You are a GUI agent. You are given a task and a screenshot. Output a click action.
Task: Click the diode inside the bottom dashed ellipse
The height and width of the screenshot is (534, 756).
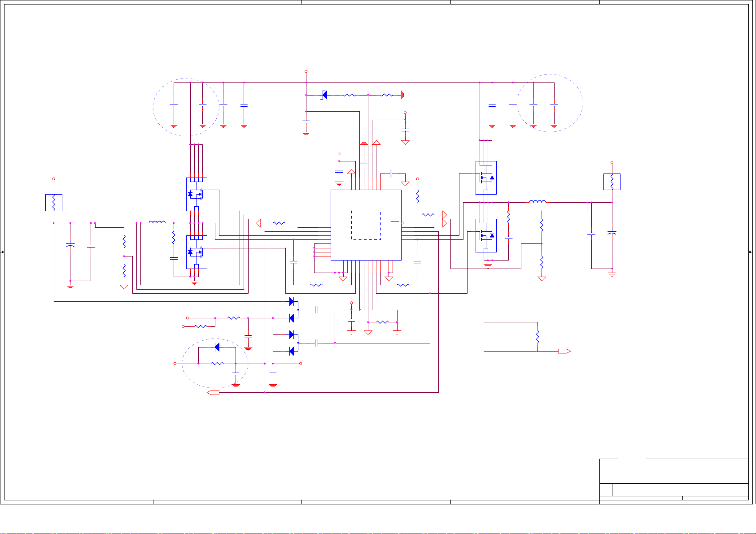click(x=217, y=347)
